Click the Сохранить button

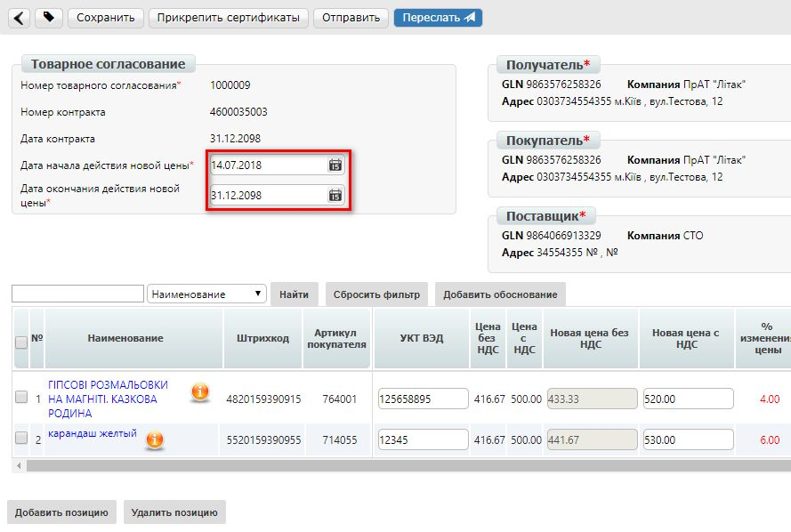tap(106, 18)
